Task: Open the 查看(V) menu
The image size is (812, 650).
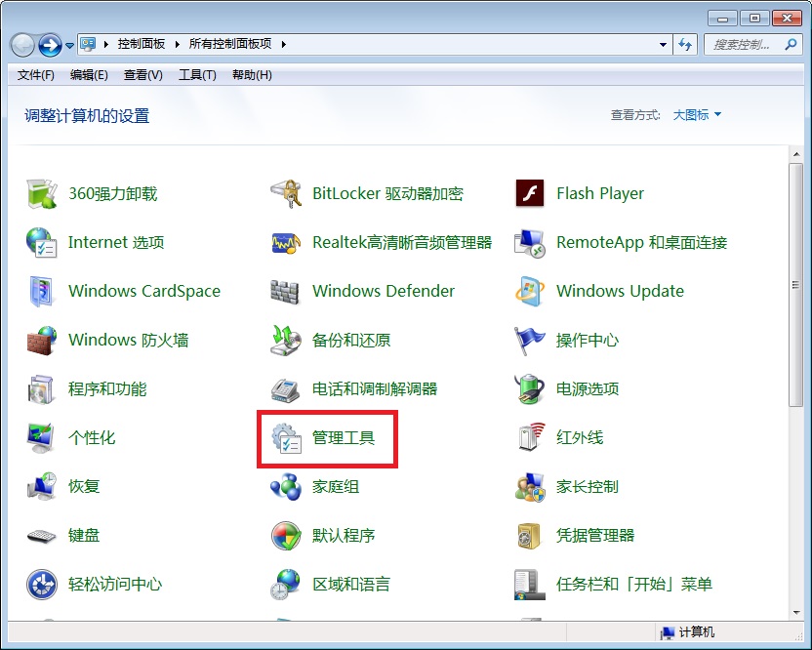Action: point(142,75)
